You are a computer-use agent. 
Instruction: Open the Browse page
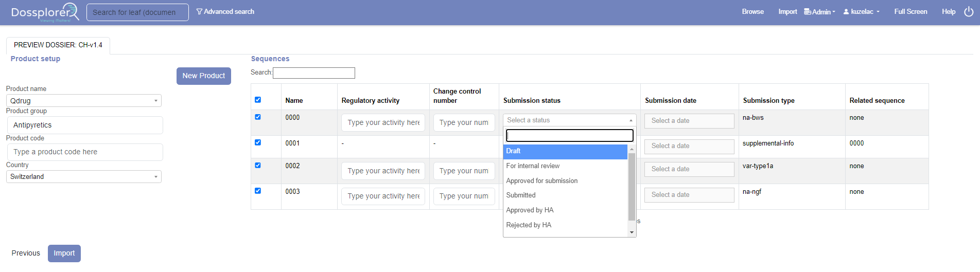click(752, 12)
